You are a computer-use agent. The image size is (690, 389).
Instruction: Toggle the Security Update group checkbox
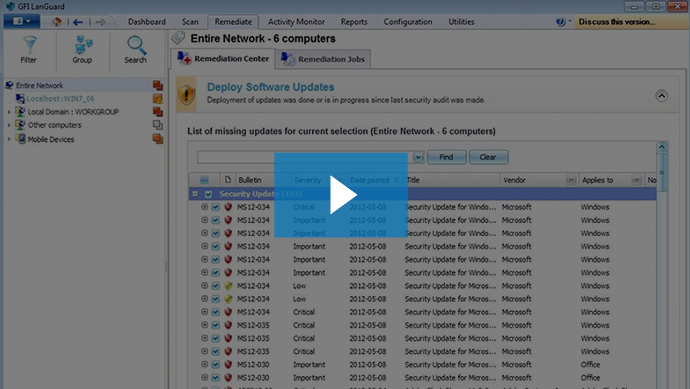(x=208, y=194)
